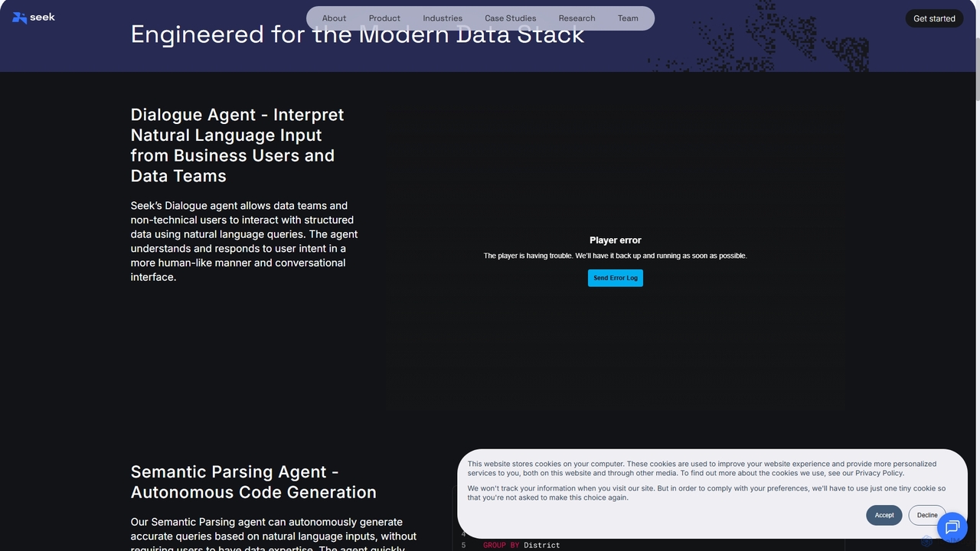Screen dimensions: 980x551
Task: Click the 'This website stores cookies' notice text
Action: 702,468
